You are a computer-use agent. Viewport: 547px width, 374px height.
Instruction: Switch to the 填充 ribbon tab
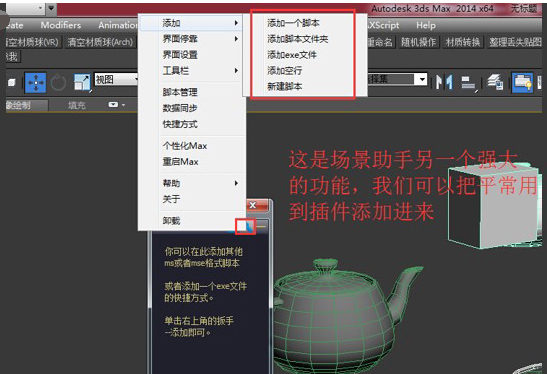[77, 105]
